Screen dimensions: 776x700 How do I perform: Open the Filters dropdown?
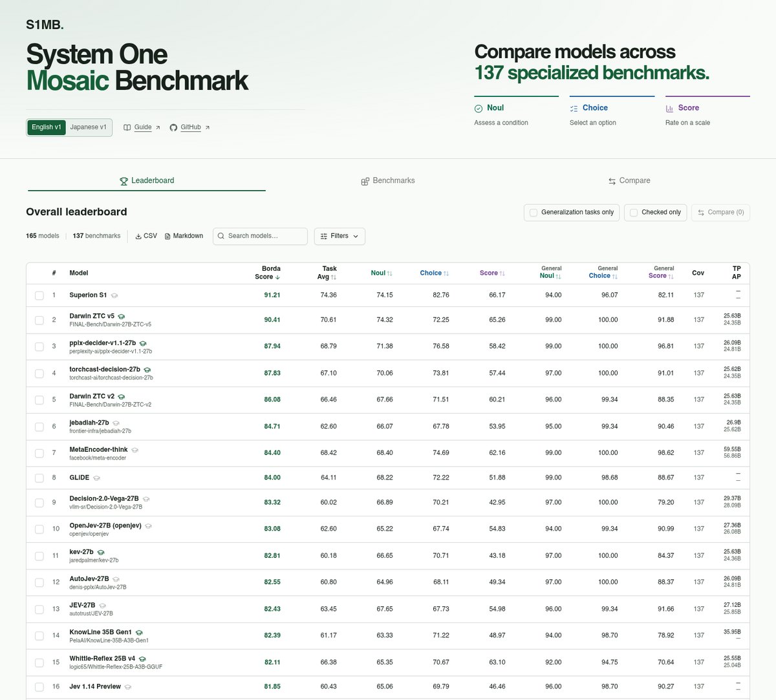click(339, 237)
